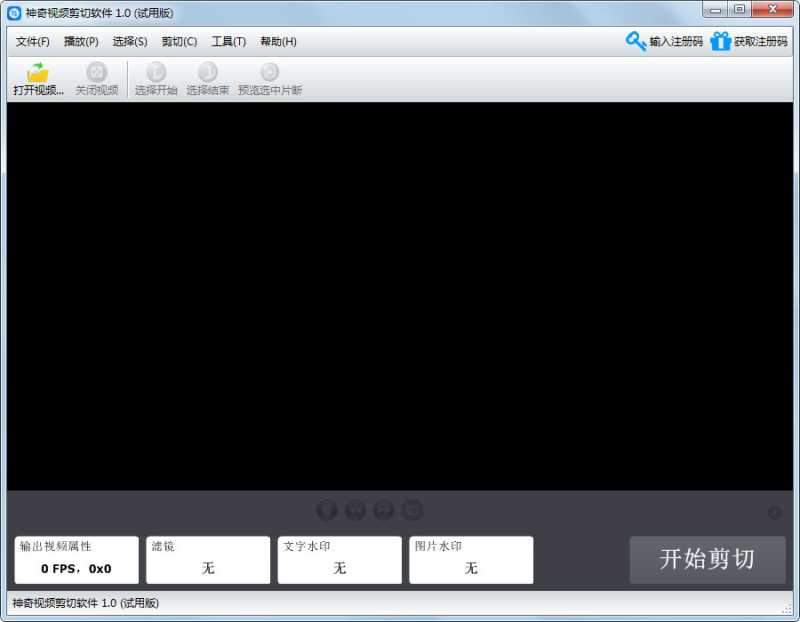Open the 播放(P) menu
The height and width of the screenshot is (622, 800).
[81, 42]
